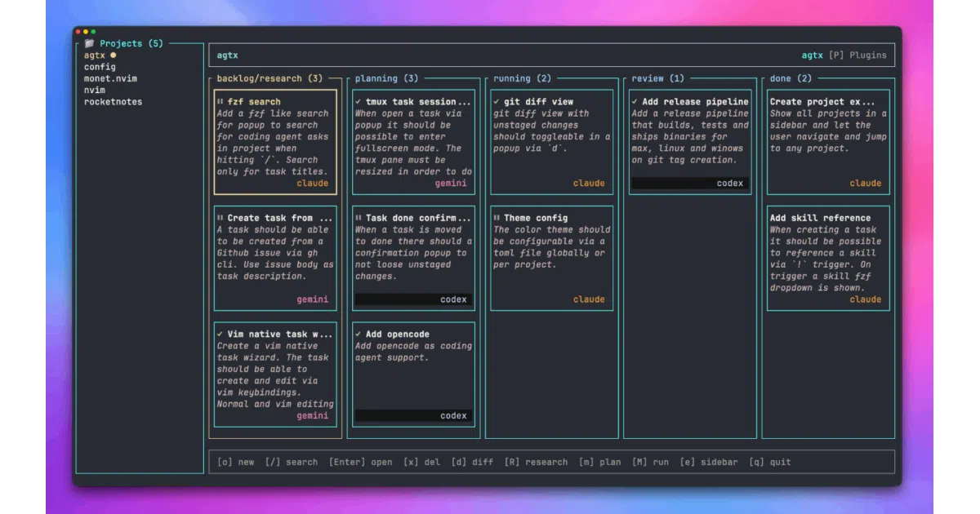The image size is (980, 514).
Task: Select the done (2) column header
Action: click(791, 78)
